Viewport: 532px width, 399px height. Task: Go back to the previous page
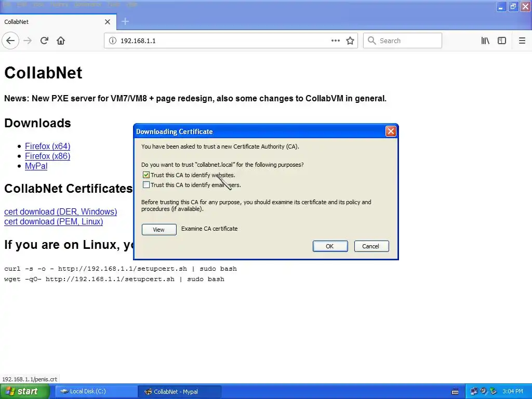[10, 41]
